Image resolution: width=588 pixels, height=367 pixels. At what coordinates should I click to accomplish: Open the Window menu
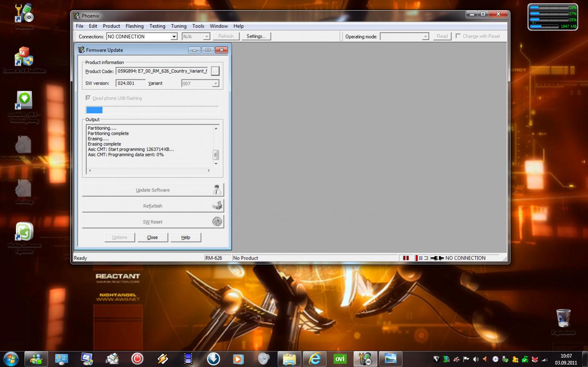click(x=219, y=26)
